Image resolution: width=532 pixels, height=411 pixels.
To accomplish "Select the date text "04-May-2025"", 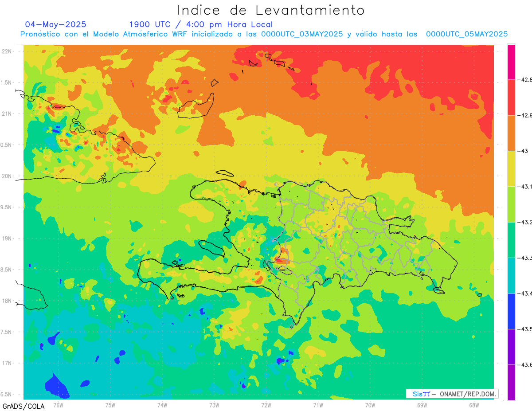I will click(x=56, y=24).
